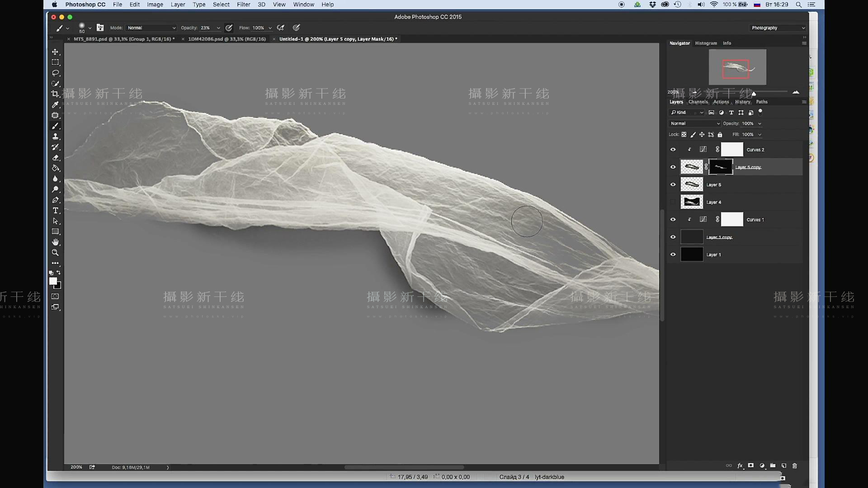Hide the Curves 2 layer
This screenshot has height=488, width=868.
[673, 150]
